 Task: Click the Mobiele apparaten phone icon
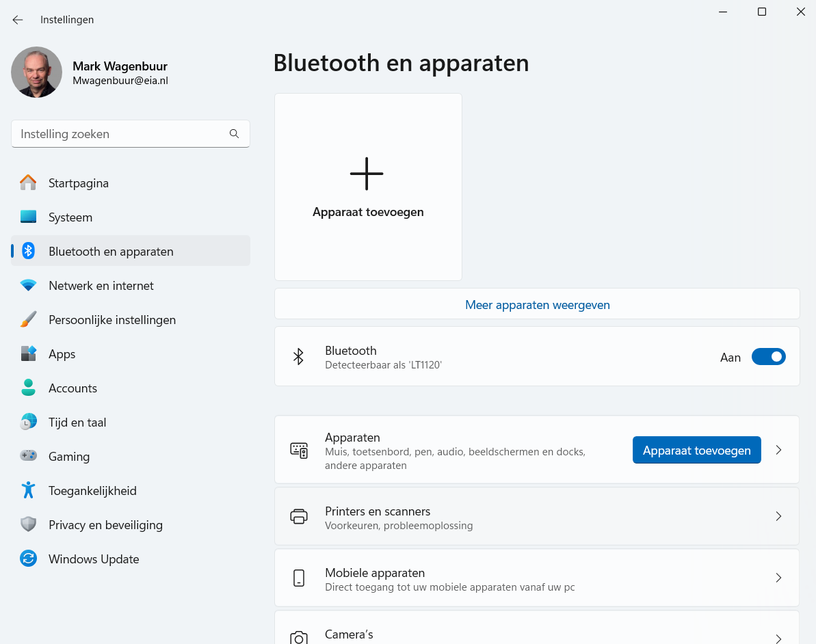pos(298,578)
